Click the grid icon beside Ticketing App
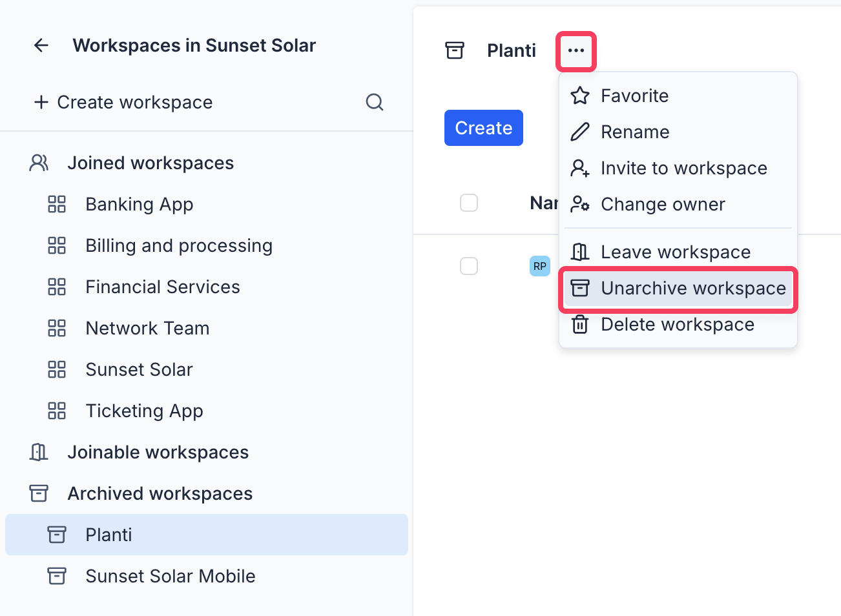Image resolution: width=841 pixels, height=616 pixels. (x=57, y=411)
